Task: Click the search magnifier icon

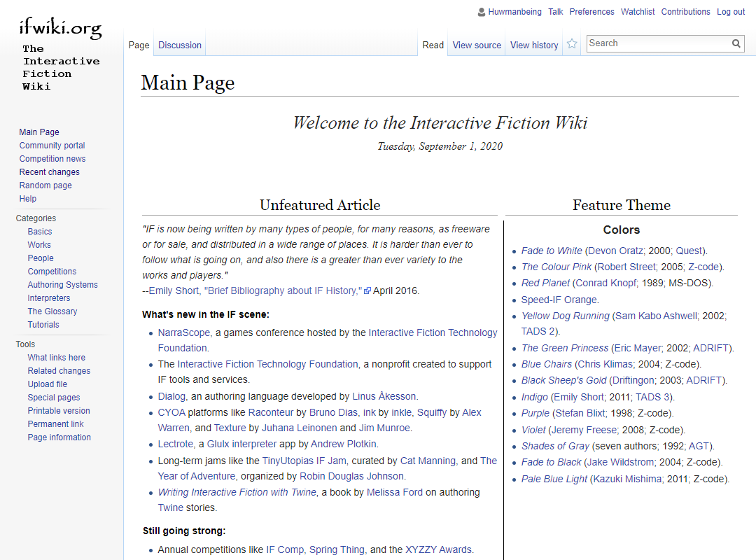Action: tap(736, 43)
